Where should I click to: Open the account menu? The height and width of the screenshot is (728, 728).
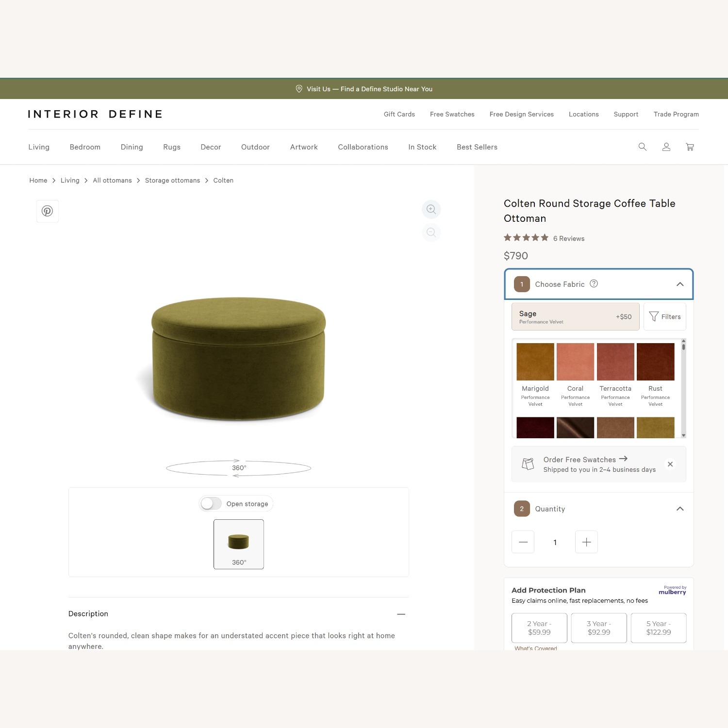pos(666,147)
